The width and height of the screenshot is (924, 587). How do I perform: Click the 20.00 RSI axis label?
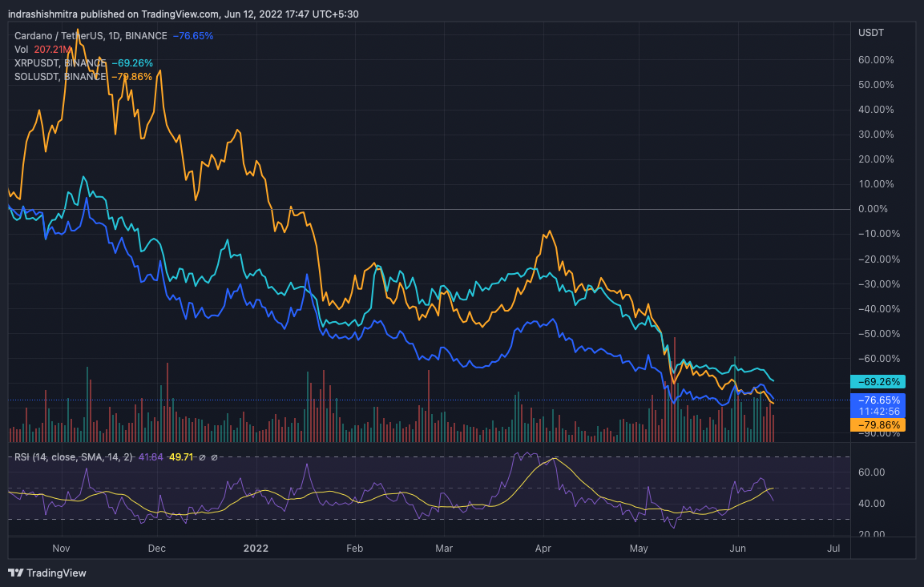coord(872,534)
